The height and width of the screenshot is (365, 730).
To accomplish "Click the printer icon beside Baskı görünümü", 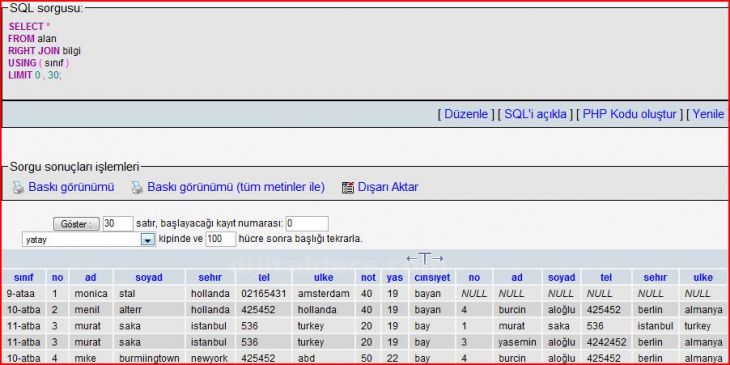I will coord(18,188).
